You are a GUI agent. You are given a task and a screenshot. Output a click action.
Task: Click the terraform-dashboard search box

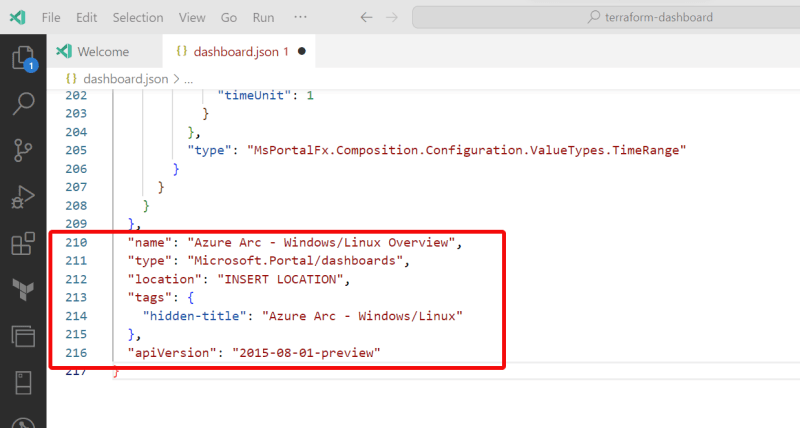click(x=606, y=17)
